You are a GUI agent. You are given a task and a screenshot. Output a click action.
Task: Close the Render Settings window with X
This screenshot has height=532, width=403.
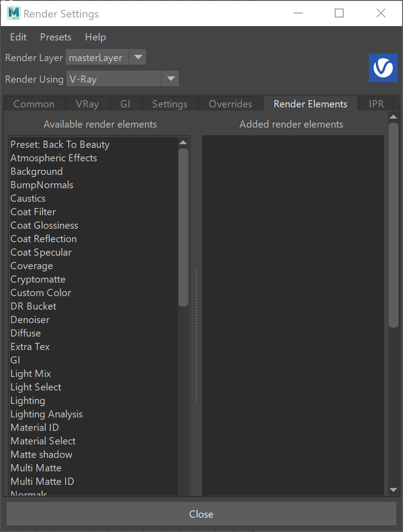click(x=381, y=13)
